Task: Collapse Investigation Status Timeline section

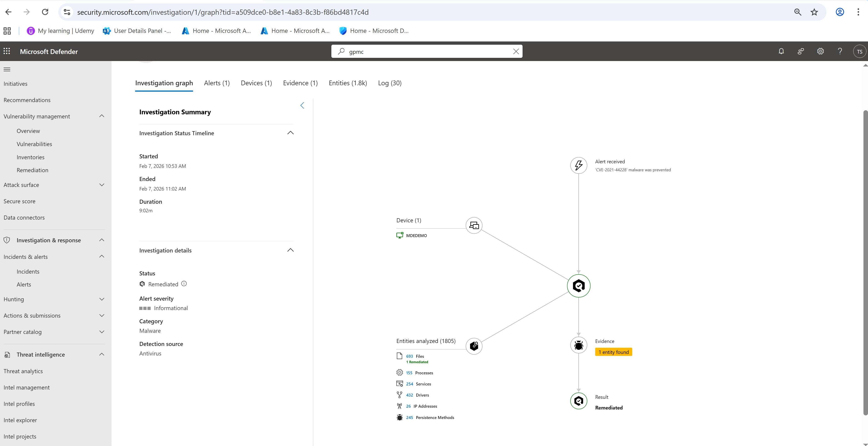Action: tap(290, 133)
